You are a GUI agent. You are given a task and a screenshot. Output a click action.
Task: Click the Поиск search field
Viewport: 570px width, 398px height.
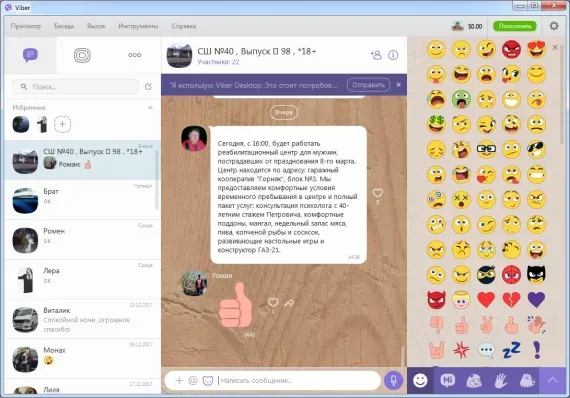(x=76, y=87)
